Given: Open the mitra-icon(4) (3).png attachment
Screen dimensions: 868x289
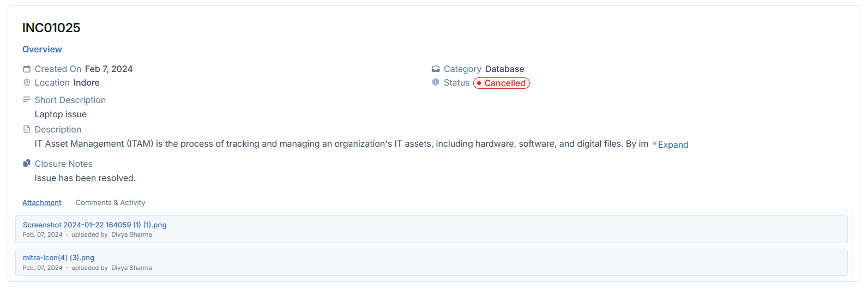Looking at the screenshot, I should click(58, 257).
